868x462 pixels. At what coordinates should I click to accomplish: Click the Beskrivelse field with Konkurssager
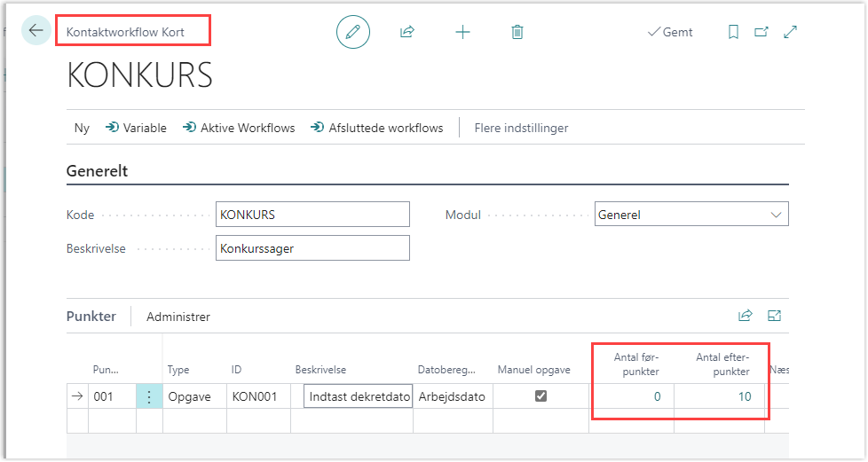click(x=312, y=248)
